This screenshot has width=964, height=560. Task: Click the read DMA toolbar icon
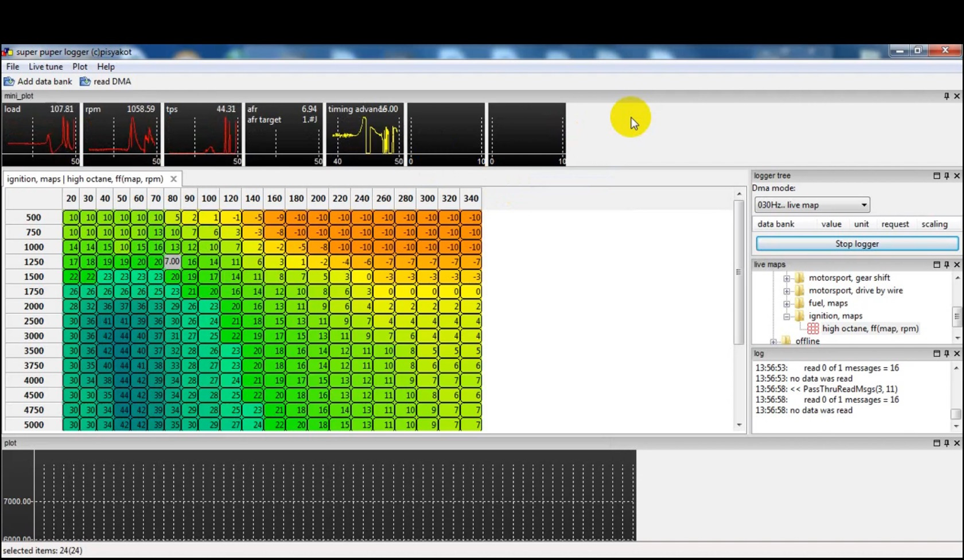pos(85,81)
